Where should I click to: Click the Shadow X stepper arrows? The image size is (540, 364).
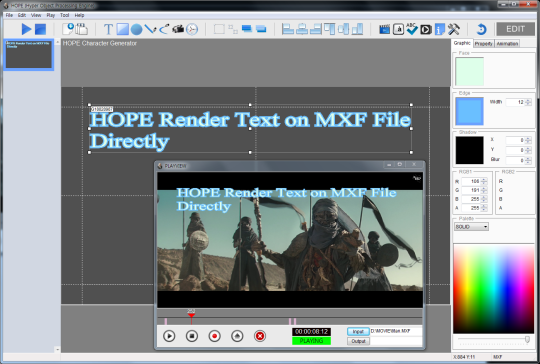pos(528,140)
